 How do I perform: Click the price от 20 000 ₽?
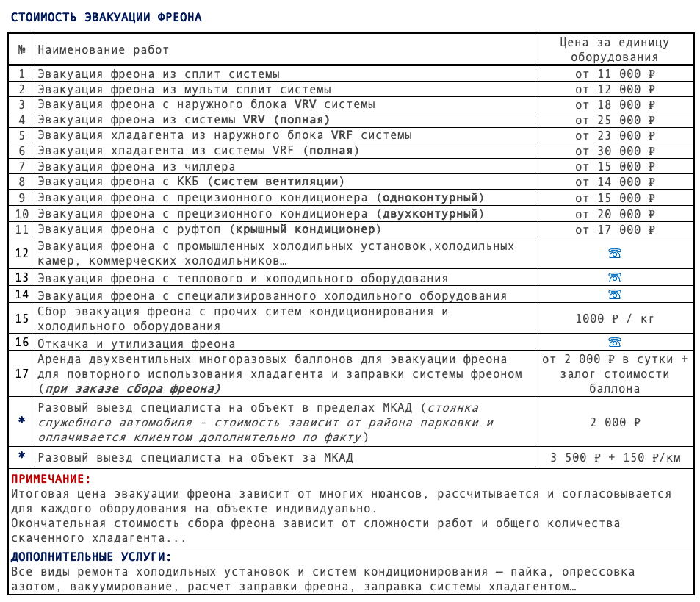click(x=614, y=214)
